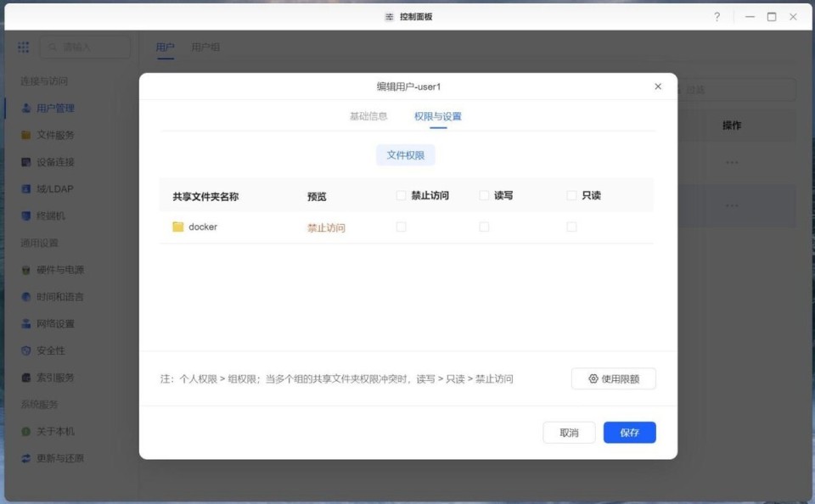Switch to the 用户组 tab in the background
815x504 pixels.
tap(205, 48)
